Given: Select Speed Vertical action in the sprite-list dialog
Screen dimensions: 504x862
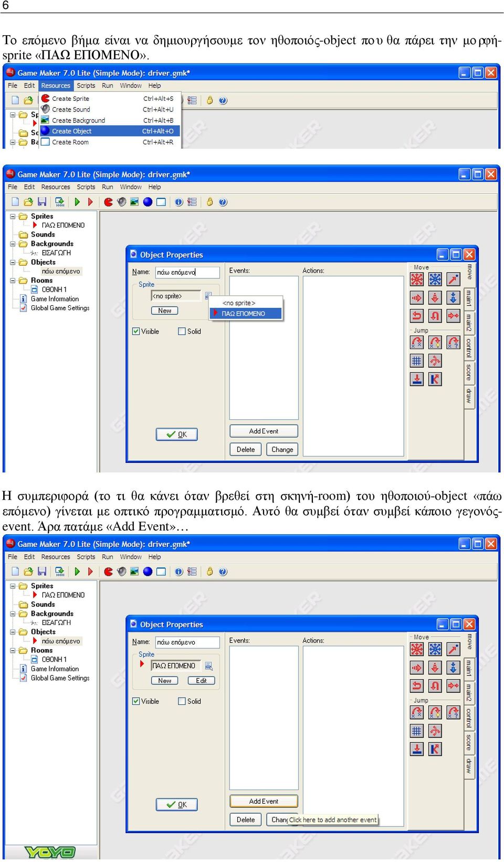Looking at the screenshot, I should [435, 298].
